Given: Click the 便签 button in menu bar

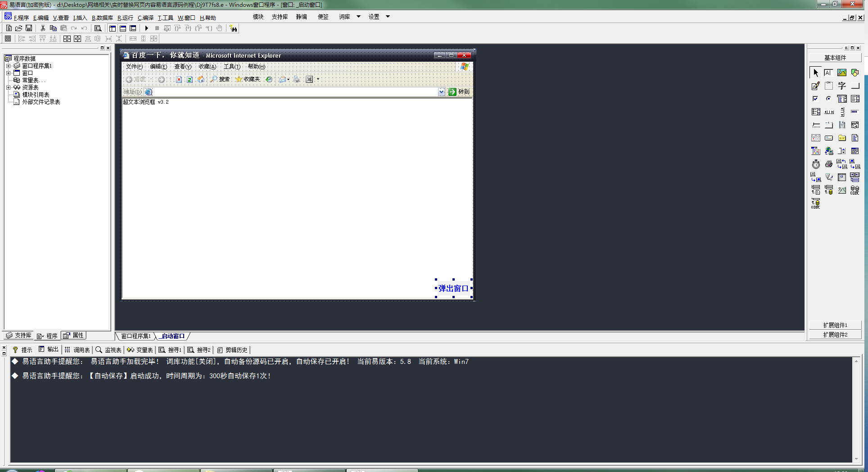Looking at the screenshot, I should coord(323,17).
